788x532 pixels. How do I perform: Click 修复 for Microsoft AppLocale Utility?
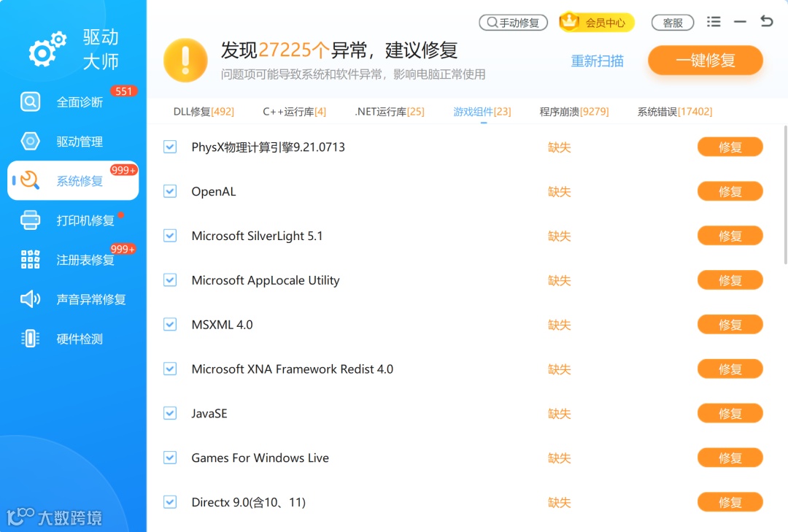[730, 280]
